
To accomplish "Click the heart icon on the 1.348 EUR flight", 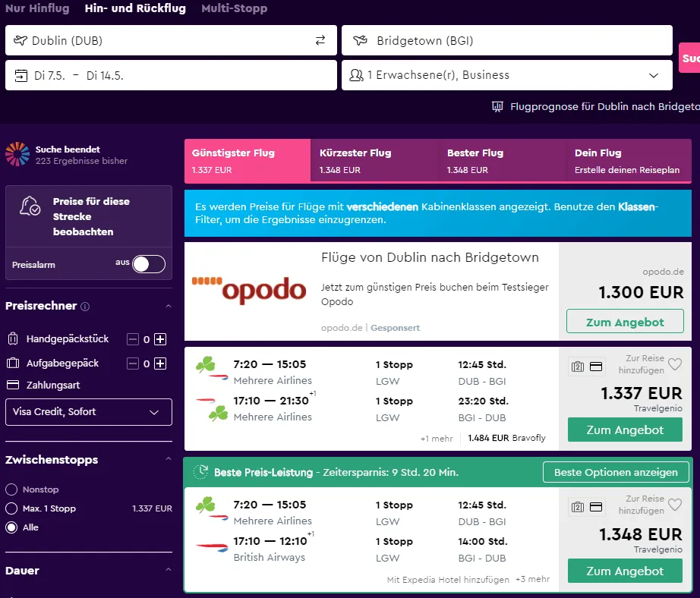I will (x=675, y=505).
